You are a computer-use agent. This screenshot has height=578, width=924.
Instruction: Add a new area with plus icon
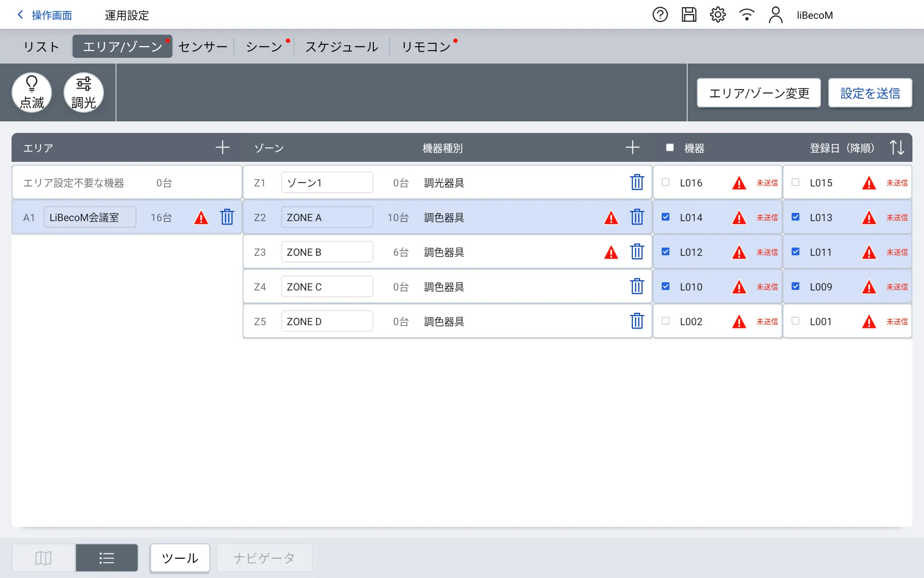222,147
